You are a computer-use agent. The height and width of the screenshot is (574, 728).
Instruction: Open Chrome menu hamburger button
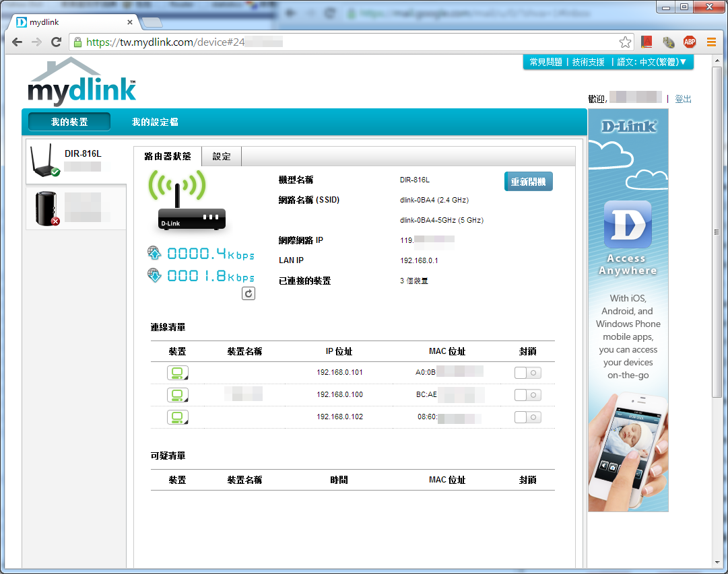pos(711,42)
